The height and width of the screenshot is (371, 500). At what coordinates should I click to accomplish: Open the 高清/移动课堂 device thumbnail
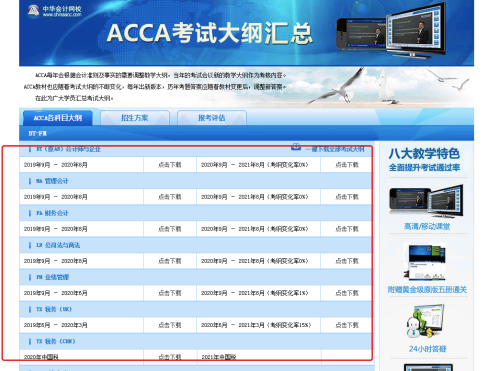pyautogui.click(x=426, y=202)
